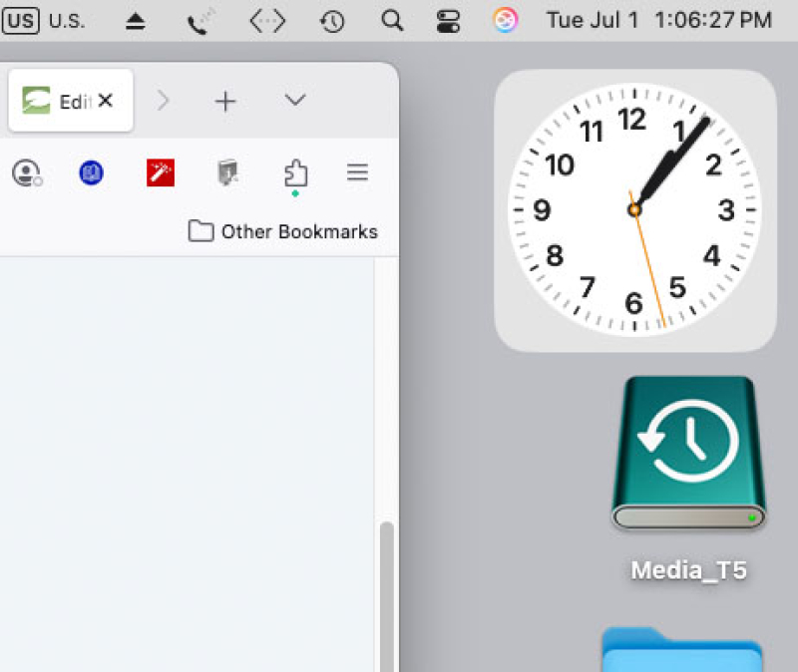This screenshot has width=798, height=672.
Task: Open the Firefox account icon
Action: pos(27,173)
